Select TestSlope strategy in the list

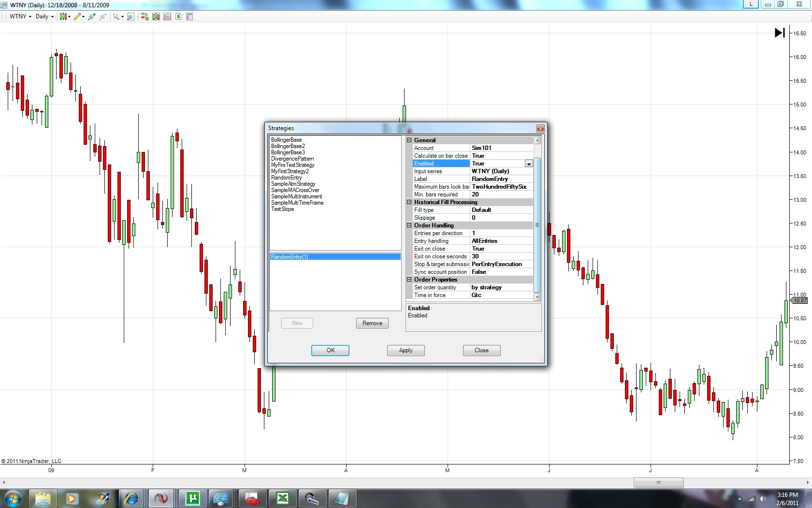tap(283, 209)
